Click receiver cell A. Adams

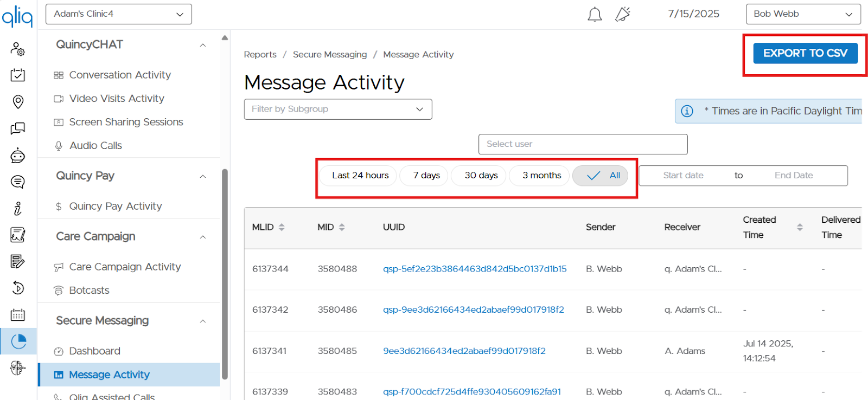pyautogui.click(x=685, y=351)
